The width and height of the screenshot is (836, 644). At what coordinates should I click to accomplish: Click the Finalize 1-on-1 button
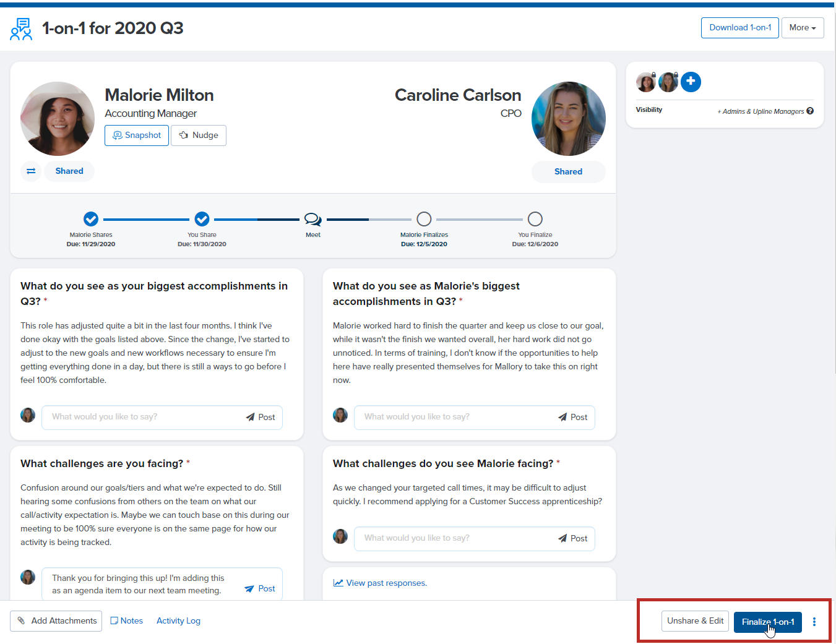tap(767, 622)
